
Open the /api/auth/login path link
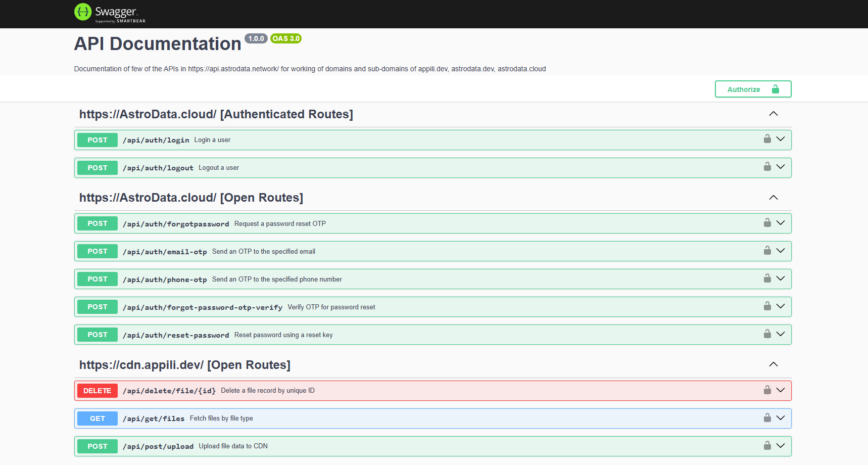(x=156, y=140)
